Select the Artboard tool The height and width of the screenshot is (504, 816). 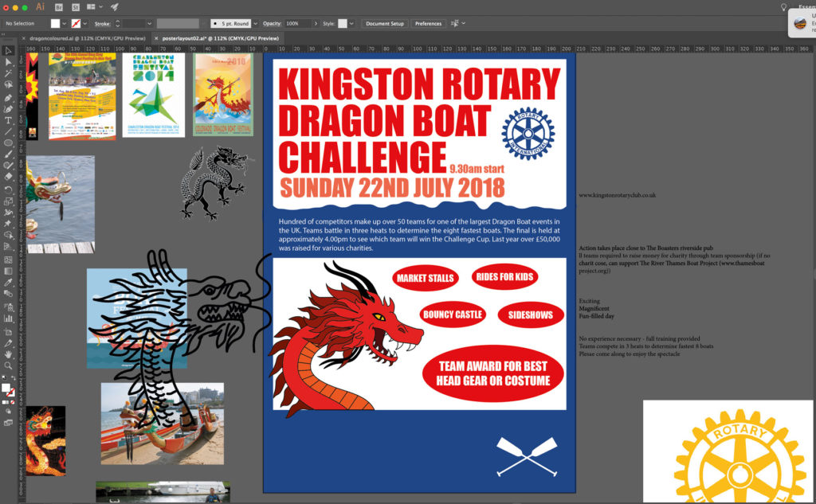[8, 331]
